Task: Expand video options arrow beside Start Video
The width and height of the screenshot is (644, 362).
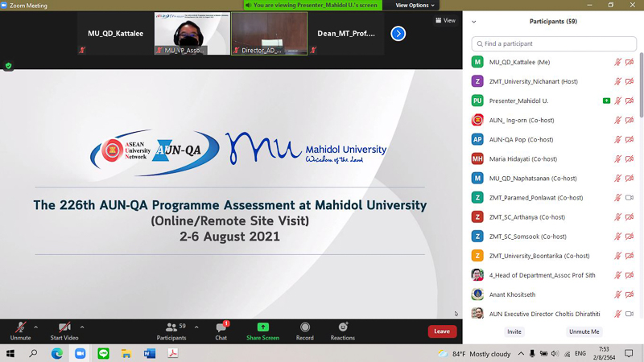Action: pos(82,327)
